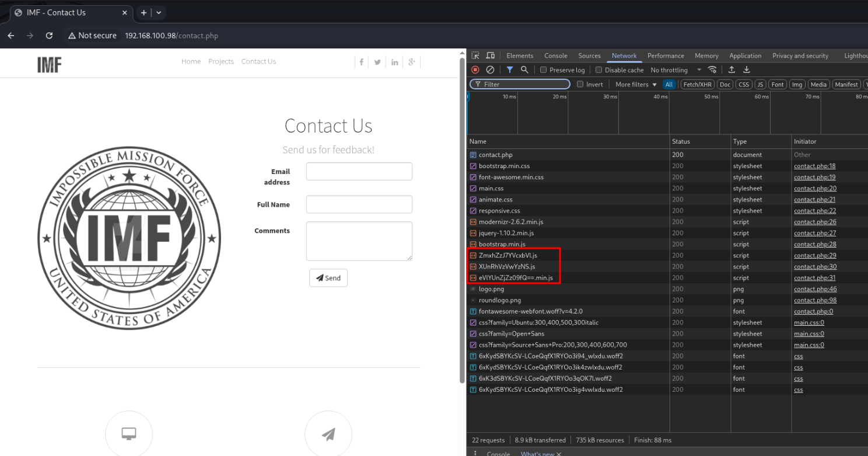Viewport: 868px width, 456px height.
Task: Open network search magnifier
Action: 524,69
